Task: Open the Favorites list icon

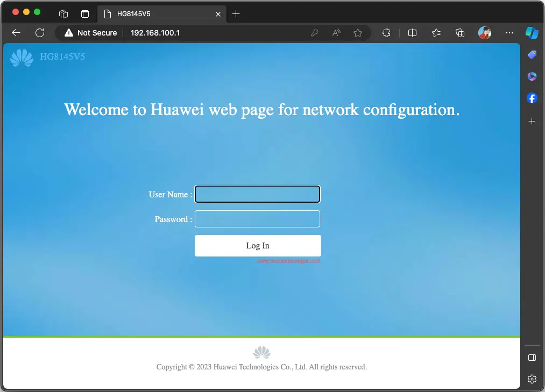Action: point(436,33)
